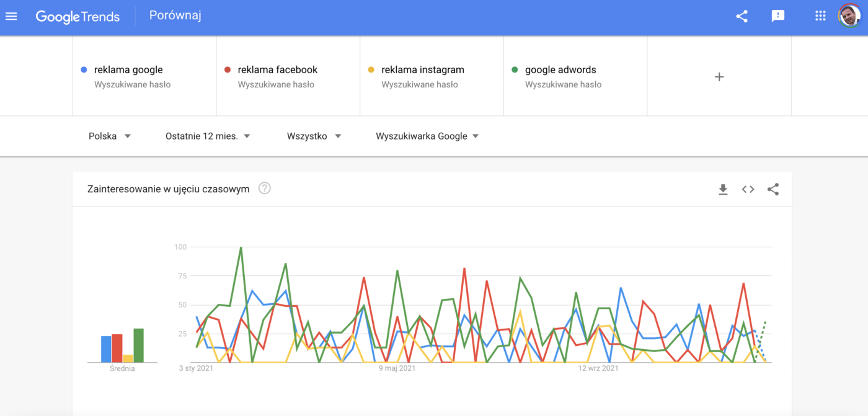Click the Porównaj header label
868x416 pixels.
[175, 15]
